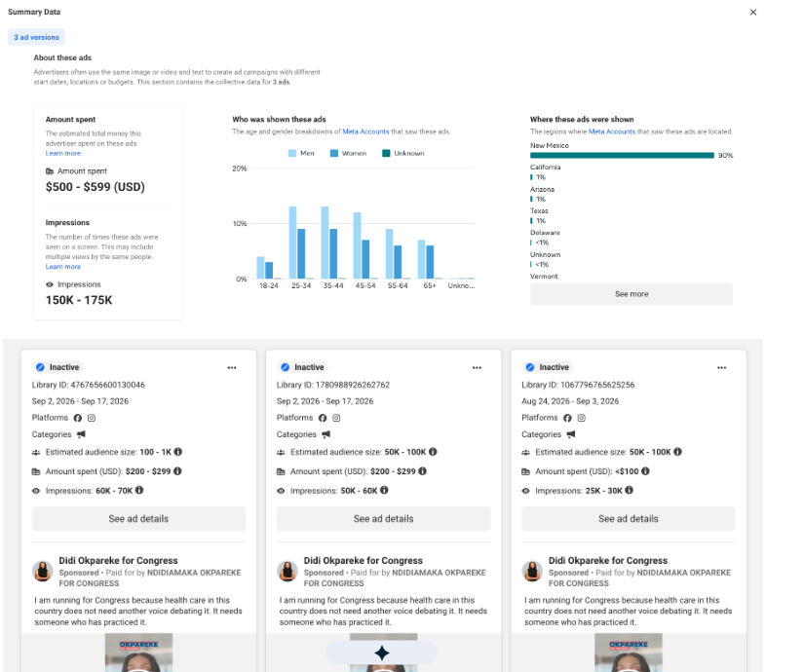This screenshot has width=804, height=672.
Task: Click the New Mexico 90% bar
Action: 622,155
